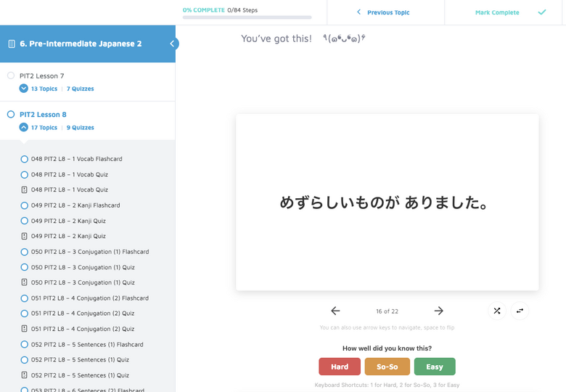
Task: Click quiz icon for second 050 Conjugation (1) Quiz
Action: pyautogui.click(x=24, y=282)
